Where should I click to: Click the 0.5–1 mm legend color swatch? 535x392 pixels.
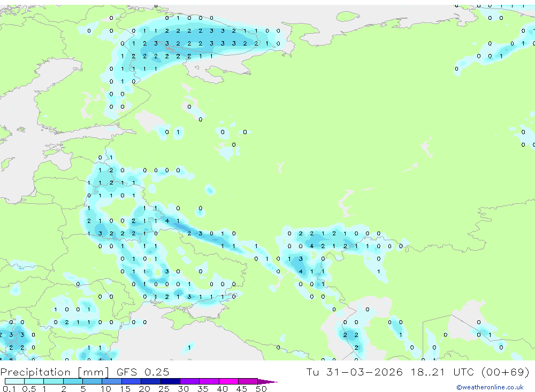tap(34, 381)
